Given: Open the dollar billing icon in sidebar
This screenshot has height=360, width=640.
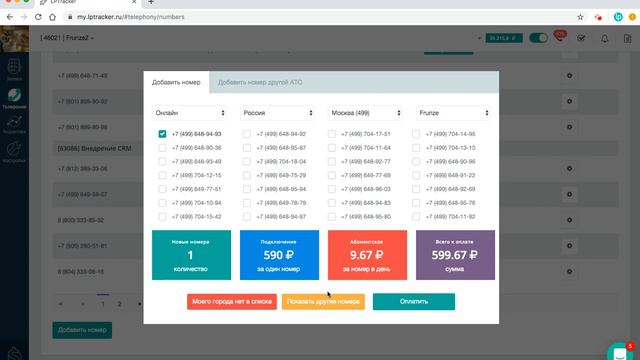Looking at the screenshot, I should click(x=14, y=353).
